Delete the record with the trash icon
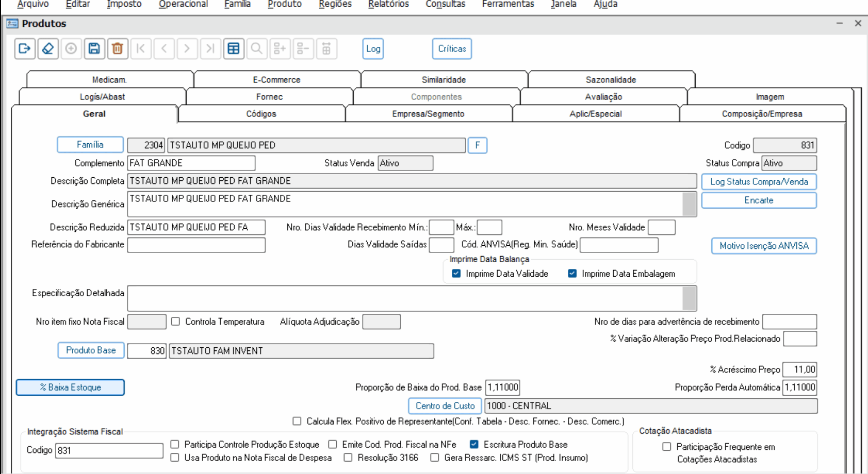This screenshot has width=868, height=474. 118,49
